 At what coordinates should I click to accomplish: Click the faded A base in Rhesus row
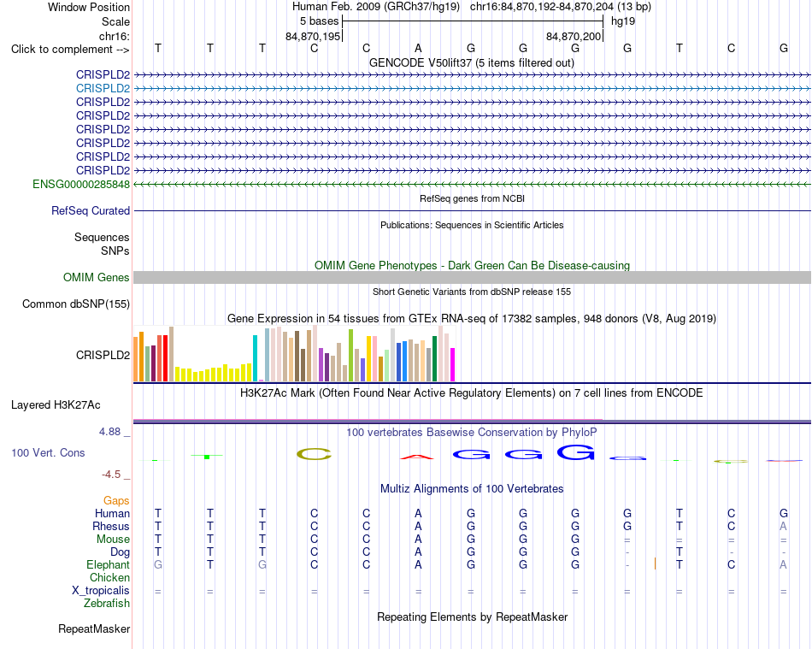coord(783,526)
